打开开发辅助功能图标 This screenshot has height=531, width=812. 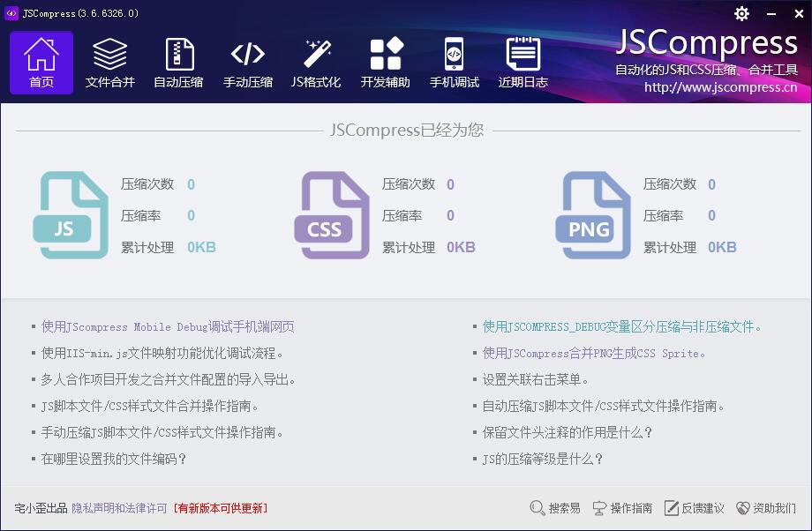pos(385,60)
